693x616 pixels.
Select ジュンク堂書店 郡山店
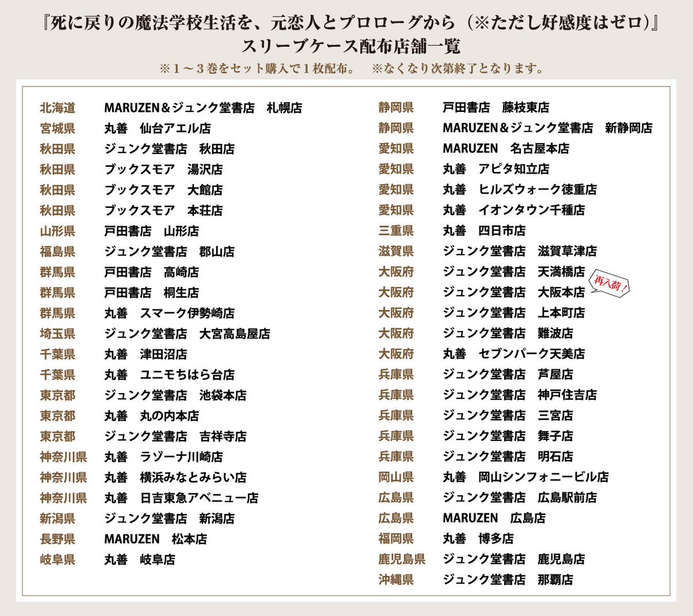(170, 252)
